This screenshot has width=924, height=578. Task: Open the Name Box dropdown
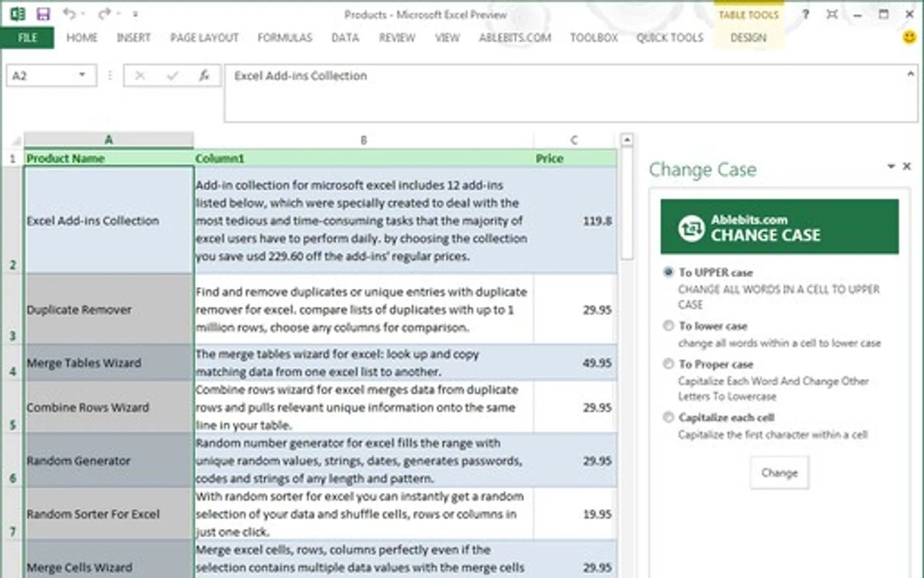(x=82, y=75)
